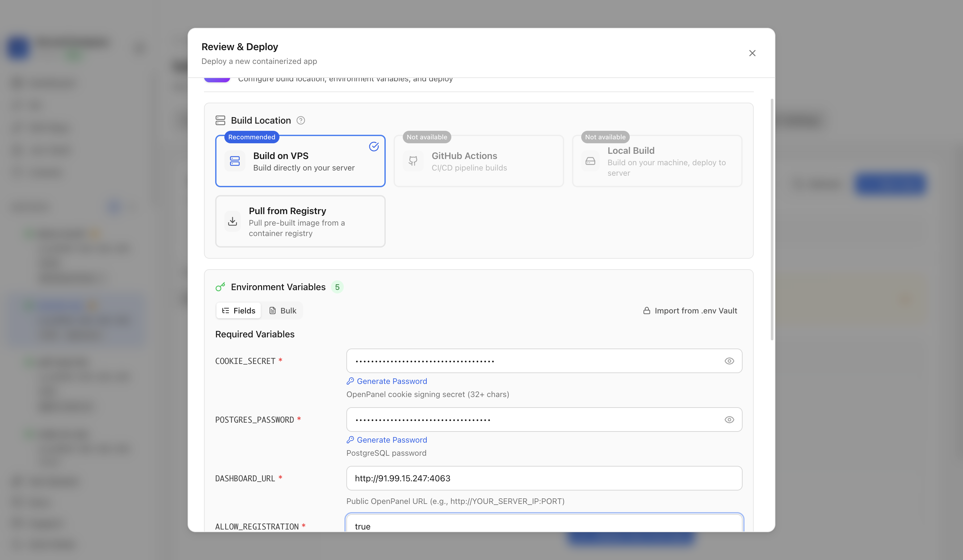Screen dimensions: 963x560
Task: Click the OpenPanel cookie signing secret description
Action: click(x=428, y=394)
